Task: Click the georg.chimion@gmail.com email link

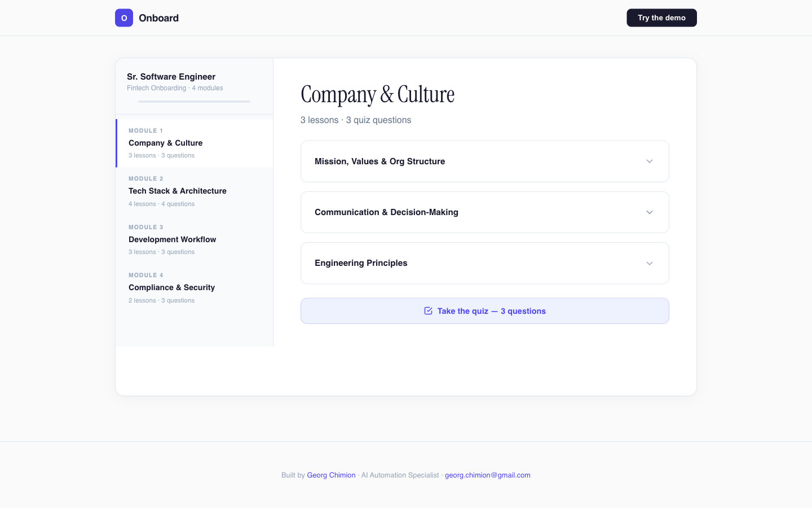Action: coord(488,475)
